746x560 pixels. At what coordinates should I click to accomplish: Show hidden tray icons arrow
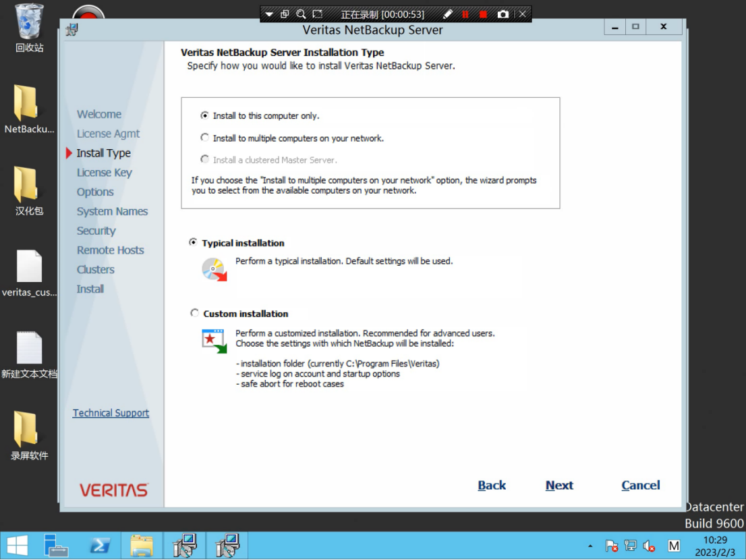(590, 546)
